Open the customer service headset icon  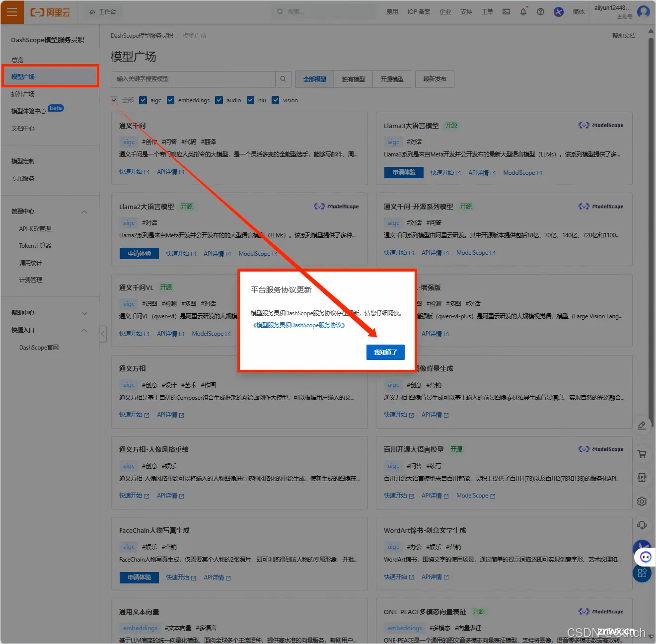point(642,525)
